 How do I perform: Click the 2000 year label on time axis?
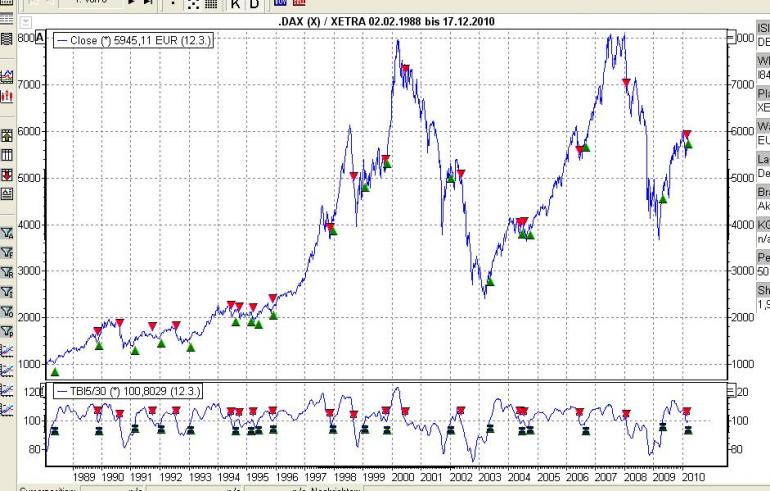(x=403, y=477)
